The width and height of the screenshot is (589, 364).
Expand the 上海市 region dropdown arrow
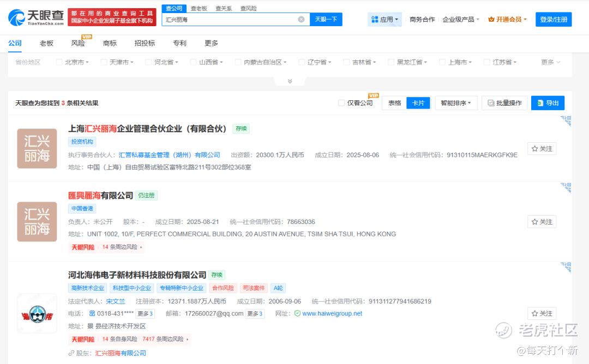[470, 62]
